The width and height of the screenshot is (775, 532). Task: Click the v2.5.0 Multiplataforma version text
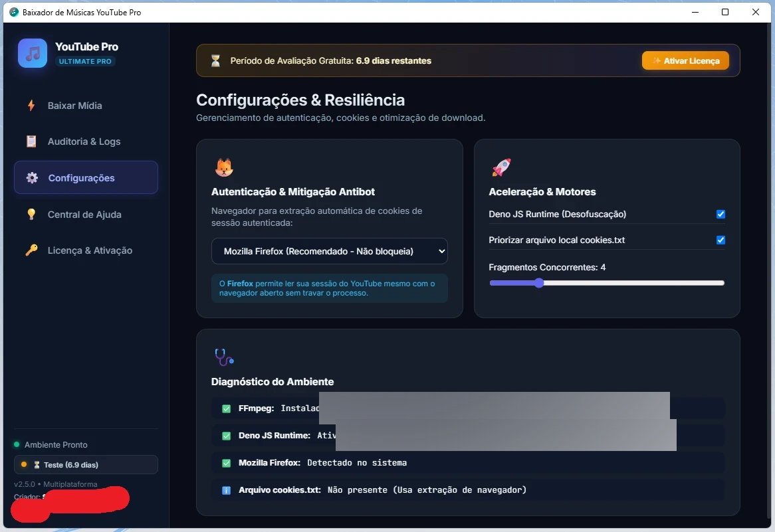point(56,484)
